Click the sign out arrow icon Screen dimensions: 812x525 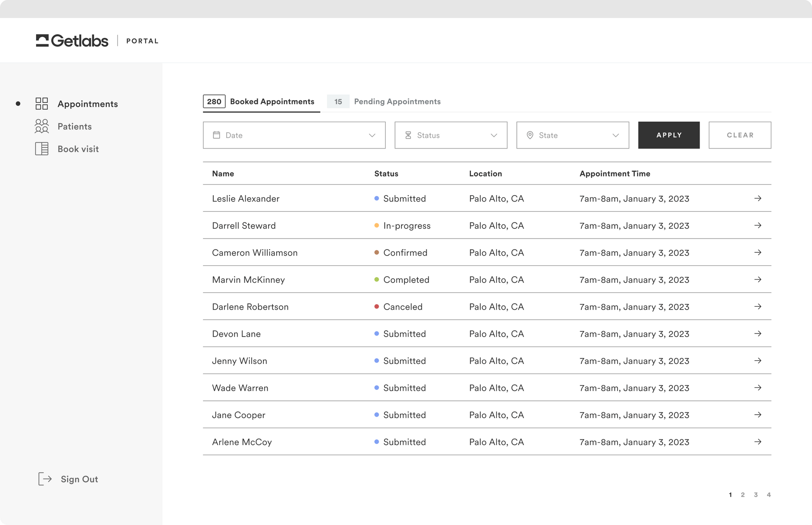tap(45, 479)
